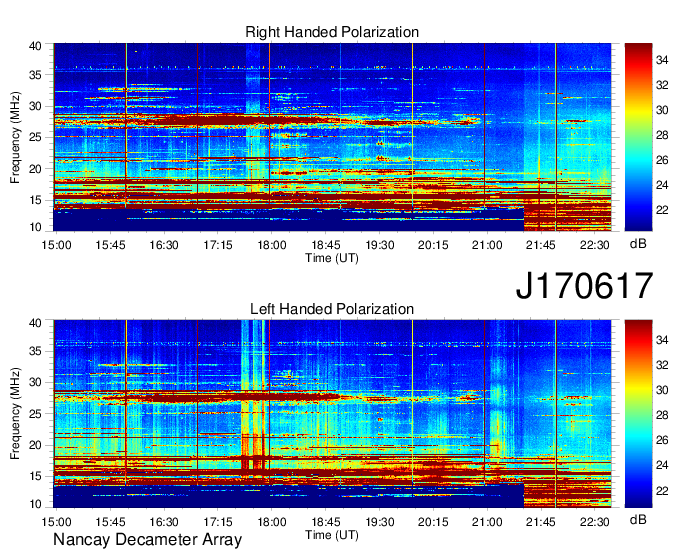Click "21:00" time tick of Right Handed plot
Screen dimensions: 680x552
(x=487, y=245)
